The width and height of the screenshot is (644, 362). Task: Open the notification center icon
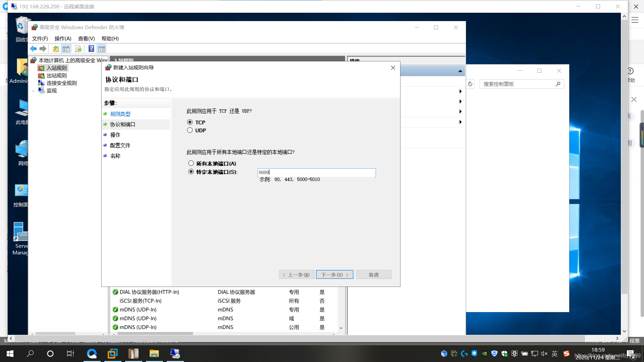[630, 354]
